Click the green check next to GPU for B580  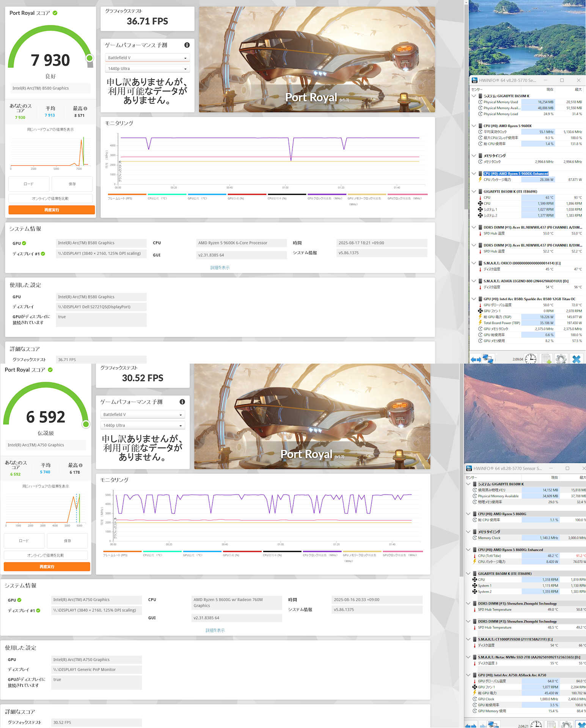(x=24, y=243)
